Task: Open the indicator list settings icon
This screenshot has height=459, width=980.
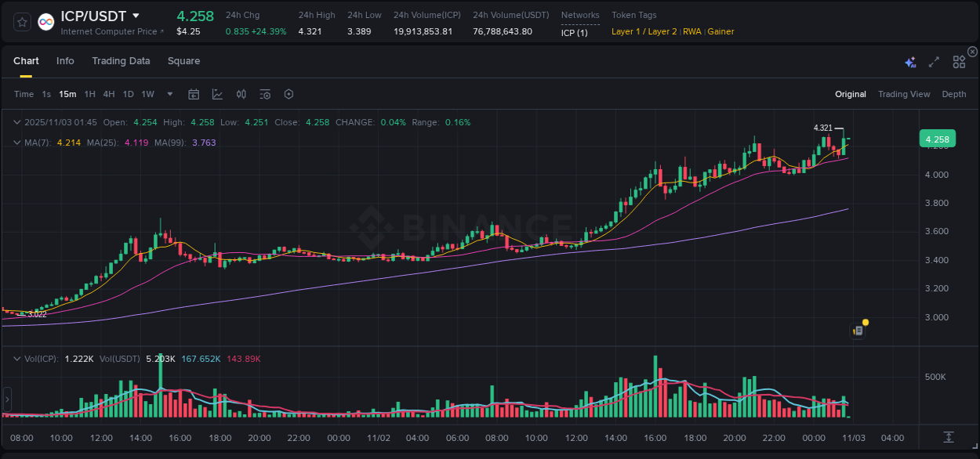Action: [264, 94]
